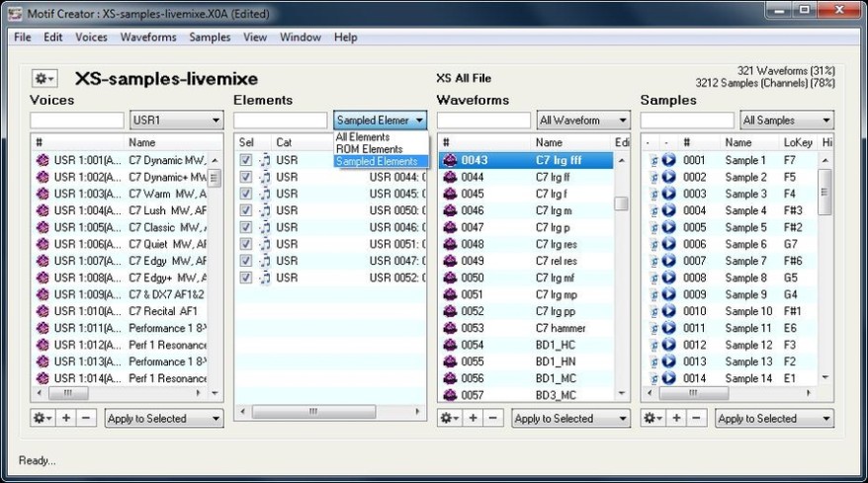868x483 pixels.
Task: Choose Sampled Elements from the dropdown list
Action: pos(381,161)
